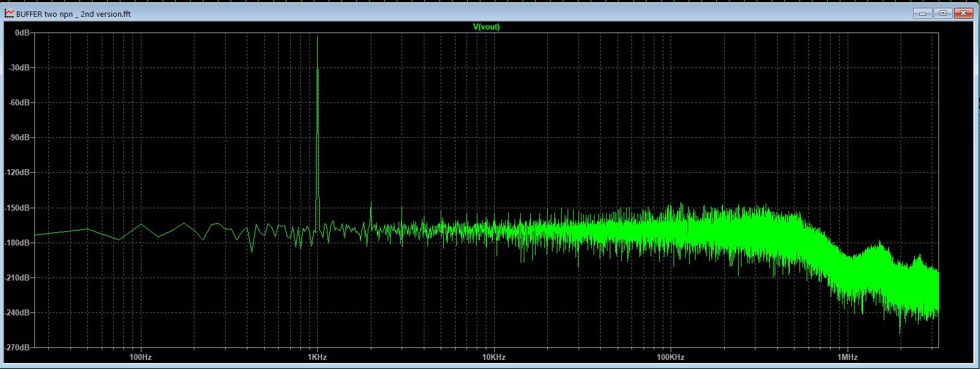This screenshot has height=369, width=980.
Task: Click the 10KHz horizontal axis label
Action: click(x=494, y=357)
